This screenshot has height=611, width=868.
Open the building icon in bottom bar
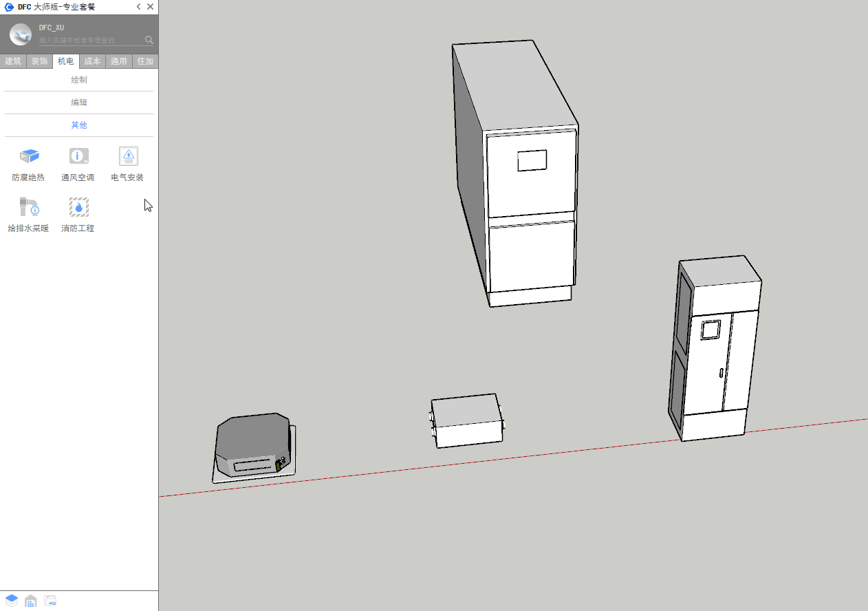31,601
